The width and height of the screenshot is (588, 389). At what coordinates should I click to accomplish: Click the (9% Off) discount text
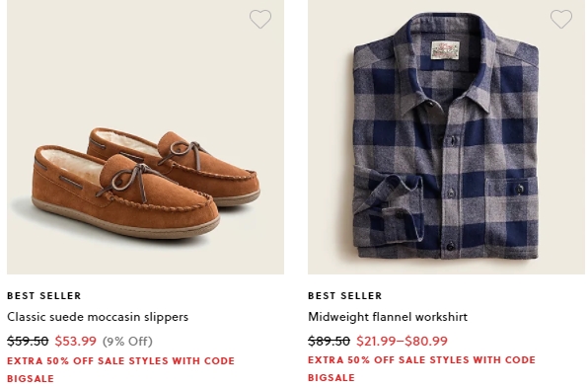point(127,342)
